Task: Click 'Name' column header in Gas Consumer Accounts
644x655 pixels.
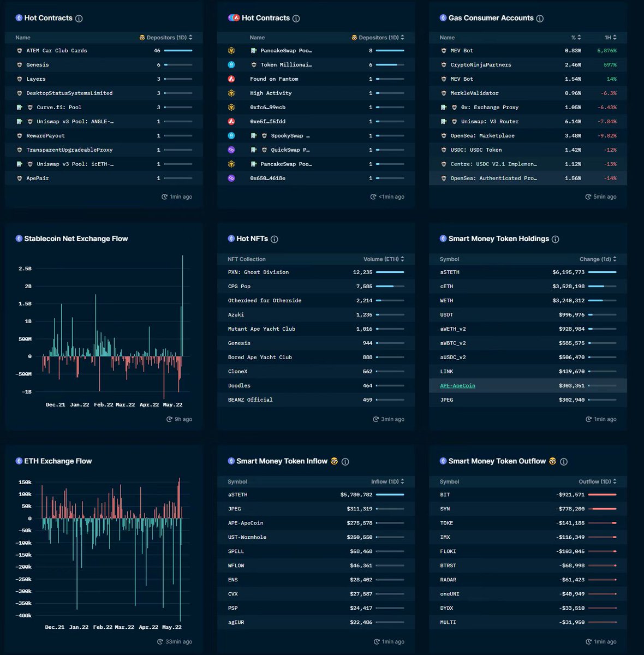Action: click(x=447, y=38)
